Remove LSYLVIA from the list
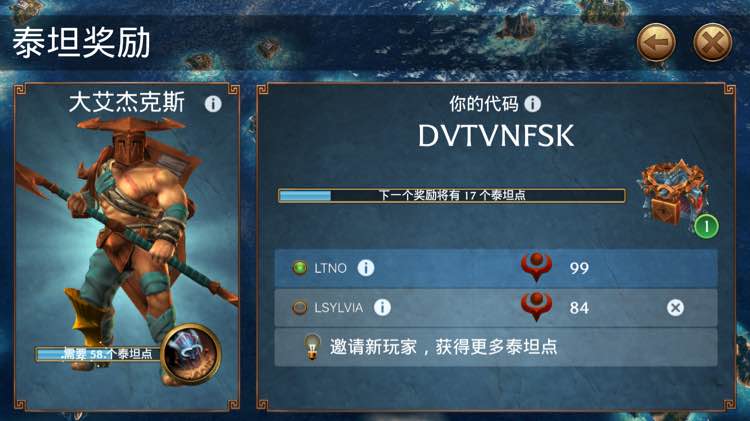This screenshot has width=750, height=421. pos(675,308)
